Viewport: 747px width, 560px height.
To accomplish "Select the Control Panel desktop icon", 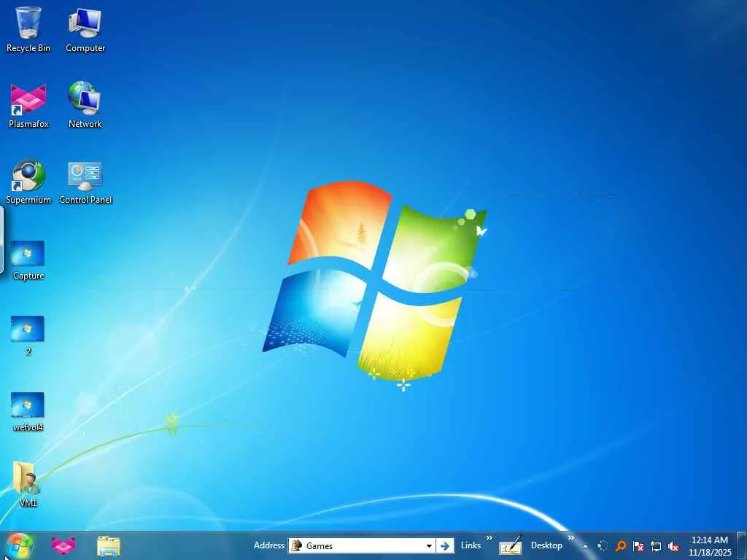I will coord(85,182).
